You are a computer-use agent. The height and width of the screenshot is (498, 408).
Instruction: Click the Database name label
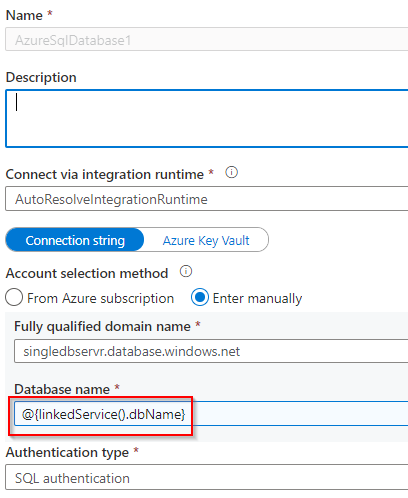pos(62,389)
